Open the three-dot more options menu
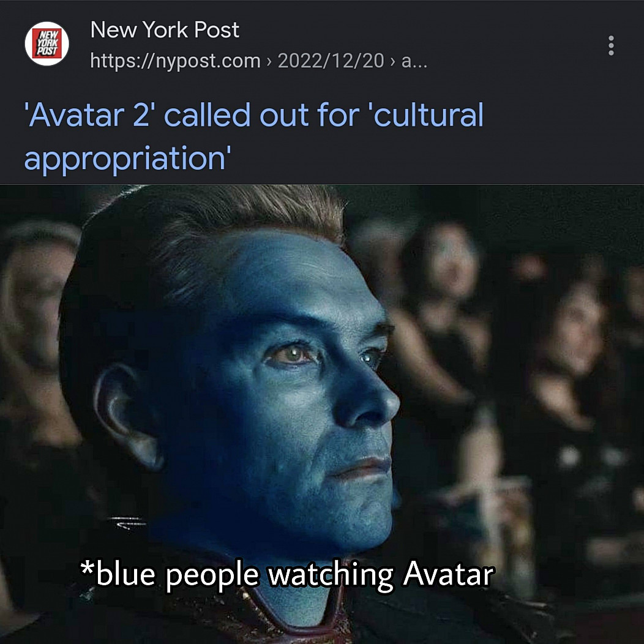 [x=611, y=45]
